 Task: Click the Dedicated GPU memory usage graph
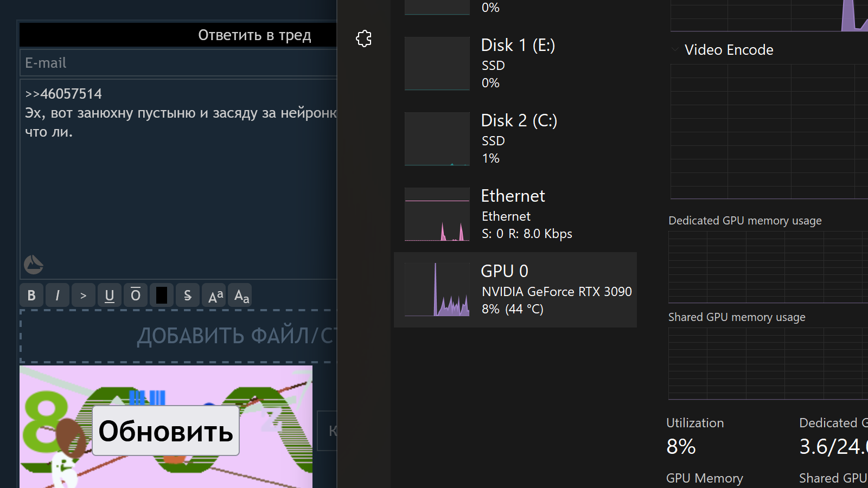(x=768, y=267)
